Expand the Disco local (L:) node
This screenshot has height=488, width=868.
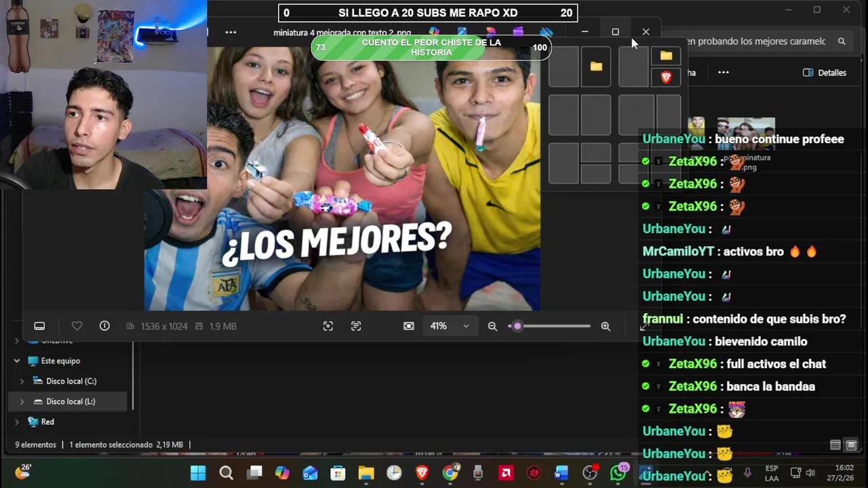coord(22,401)
